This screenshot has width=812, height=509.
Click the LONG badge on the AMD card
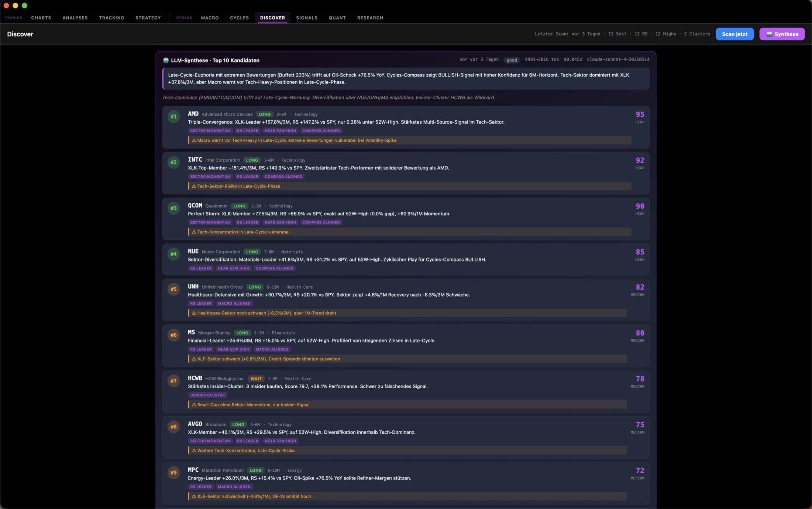264,115
